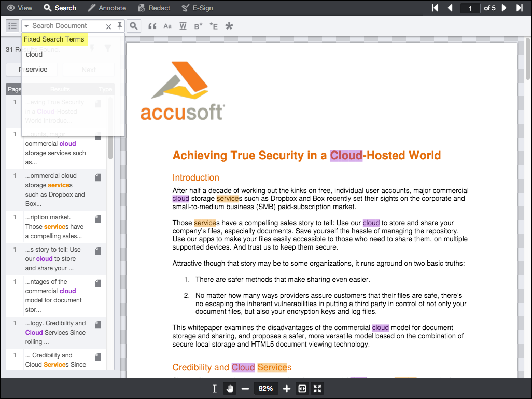Click the current page number field
The image size is (532, 399).
[470, 8]
